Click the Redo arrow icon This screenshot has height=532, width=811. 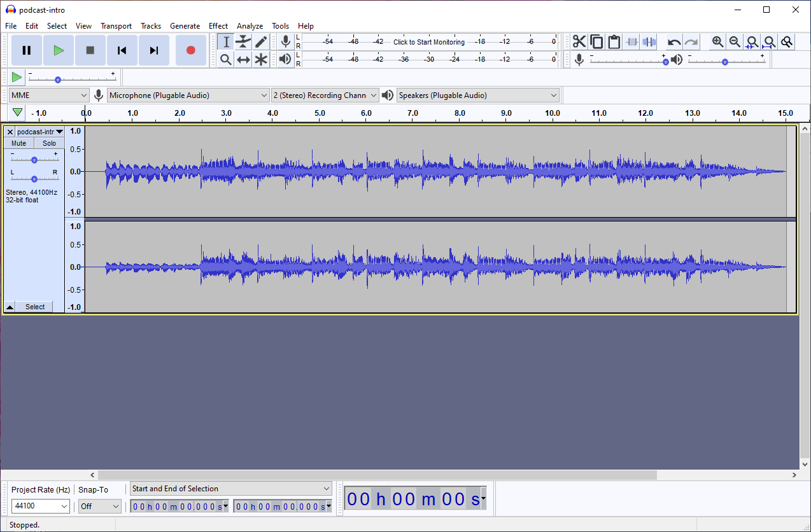coord(691,42)
